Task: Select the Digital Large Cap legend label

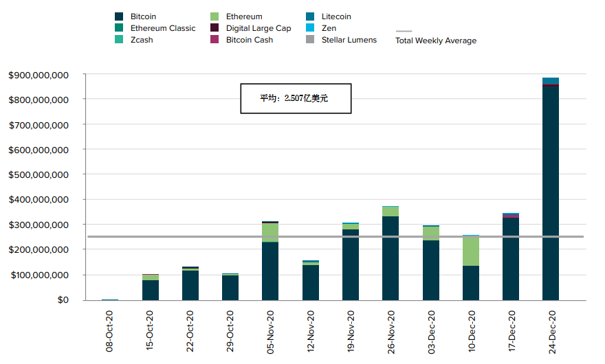Action: point(258,28)
